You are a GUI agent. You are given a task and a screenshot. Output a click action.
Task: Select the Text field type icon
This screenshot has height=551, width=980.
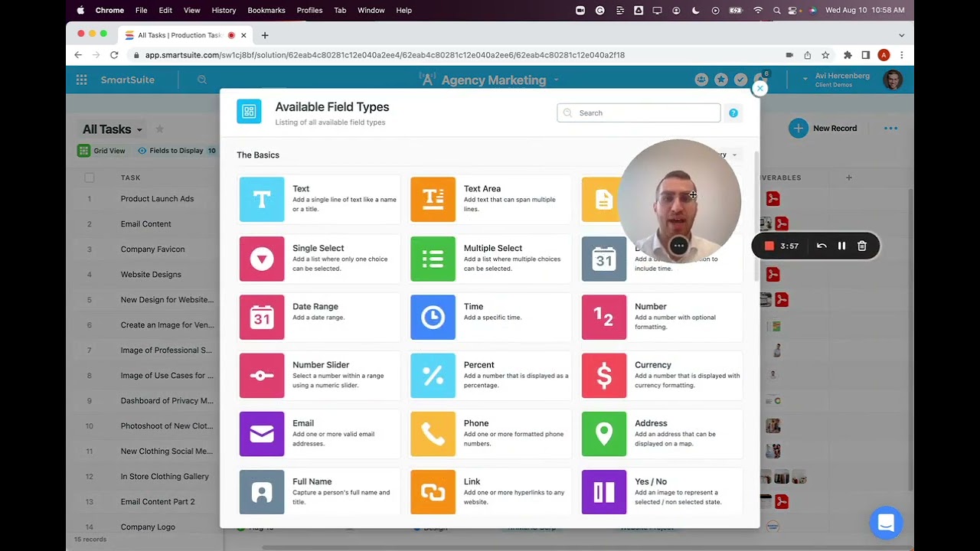[262, 200]
